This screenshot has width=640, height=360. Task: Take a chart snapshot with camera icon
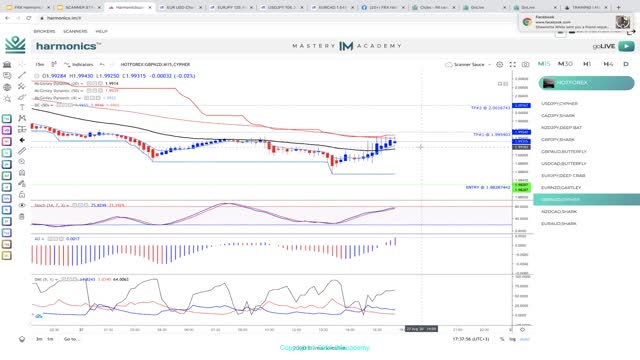(526, 64)
